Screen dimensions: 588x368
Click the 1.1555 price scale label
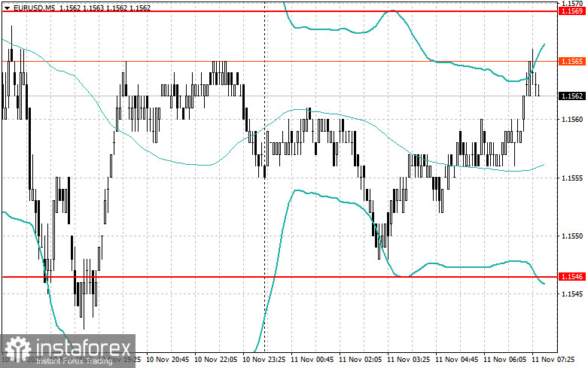(x=572, y=178)
